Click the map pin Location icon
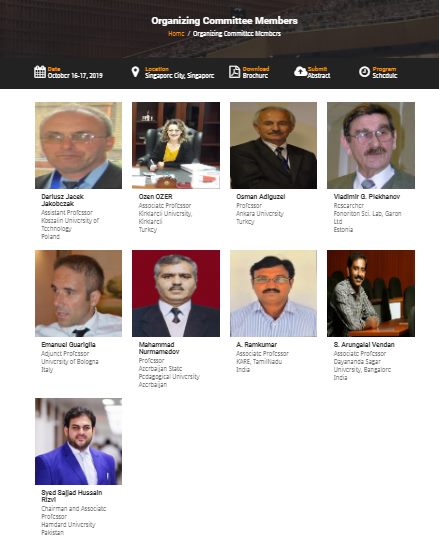This screenshot has width=439, height=542. coord(136,72)
